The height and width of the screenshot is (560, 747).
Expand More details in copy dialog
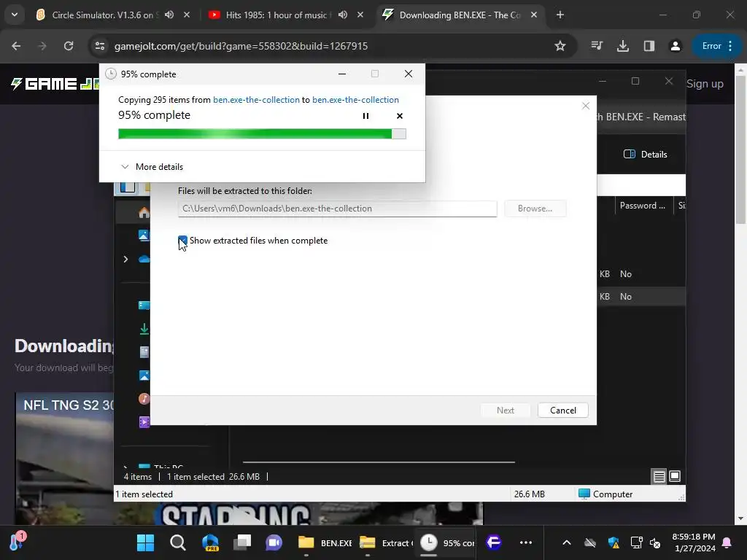pyautogui.click(x=152, y=167)
